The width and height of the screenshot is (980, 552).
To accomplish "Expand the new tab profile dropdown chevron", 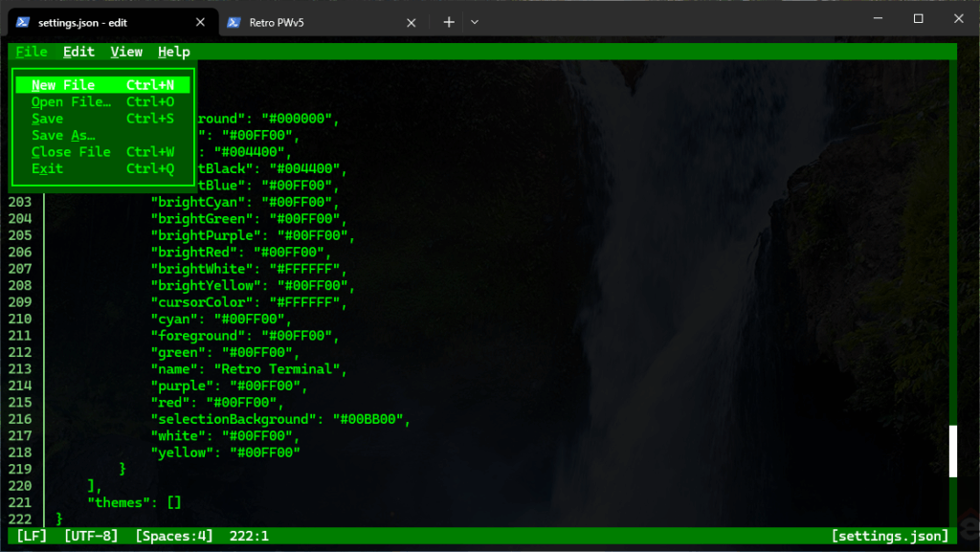I will pyautogui.click(x=475, y=22).
